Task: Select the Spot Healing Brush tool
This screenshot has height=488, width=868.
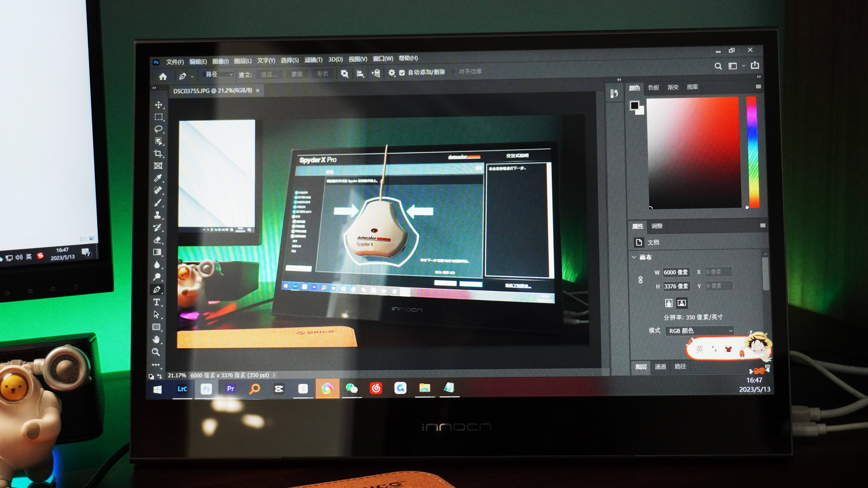Action: pos(158,190)
